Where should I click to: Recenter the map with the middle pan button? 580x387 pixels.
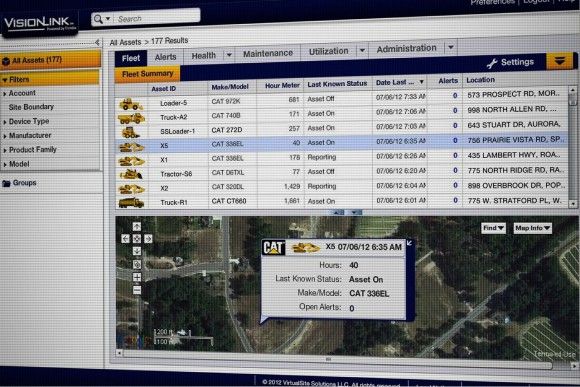coord(136,239)
